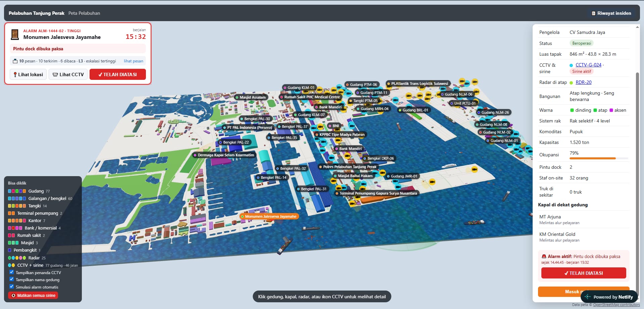Click the yellow CCTV marker at the east pier tip
Image resolution: width=644 pixels, height=309 pixels.
click(x=474, y=169)
